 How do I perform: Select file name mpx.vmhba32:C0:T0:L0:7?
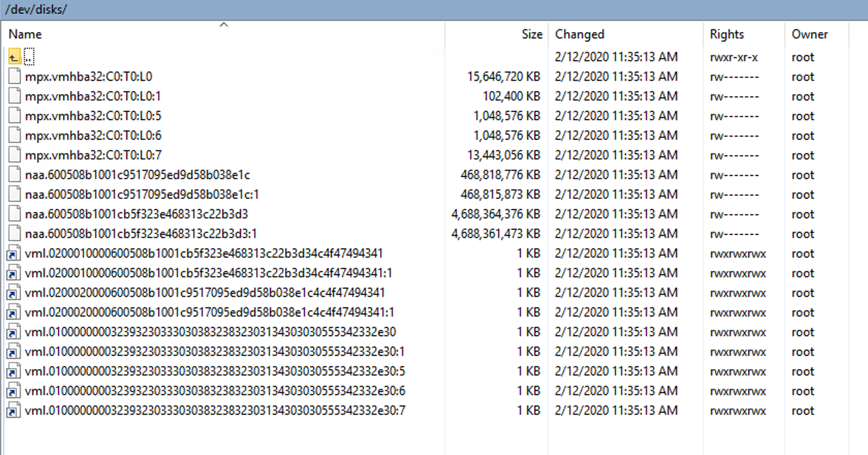pyautogui.click(x=93, y=155)
